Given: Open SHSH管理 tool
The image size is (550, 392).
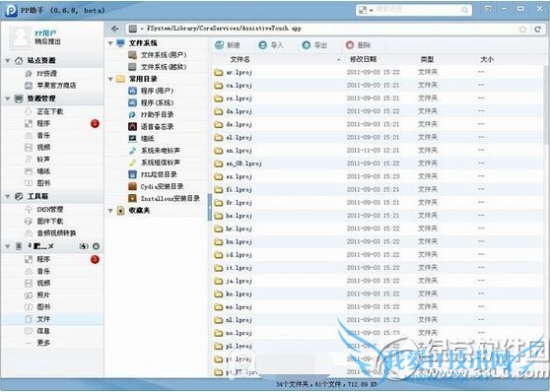Looking at the screenshot, I should [x=44, y=210].
